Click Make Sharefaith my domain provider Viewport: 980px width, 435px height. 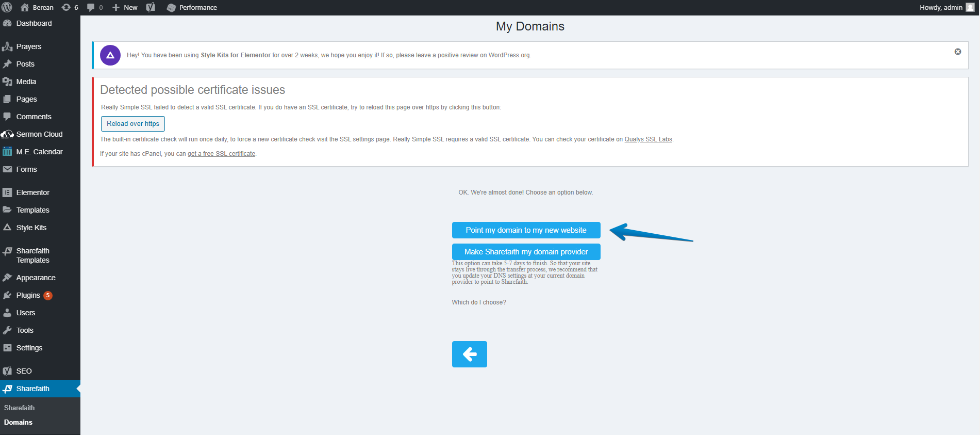(526, 252)
